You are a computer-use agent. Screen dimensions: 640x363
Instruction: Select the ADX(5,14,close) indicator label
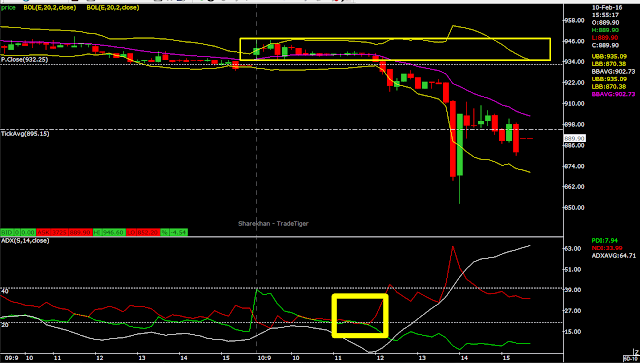[25, 241]
